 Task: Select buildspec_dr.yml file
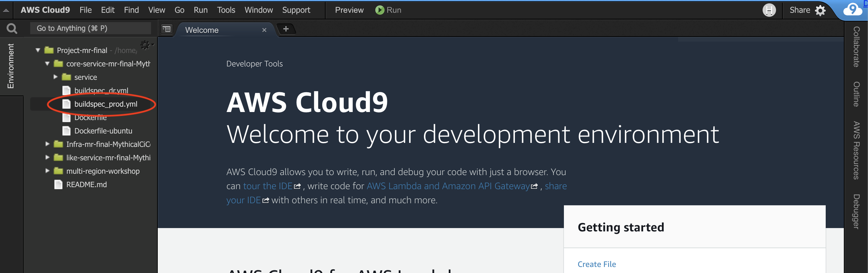click(x=101, y=91)
